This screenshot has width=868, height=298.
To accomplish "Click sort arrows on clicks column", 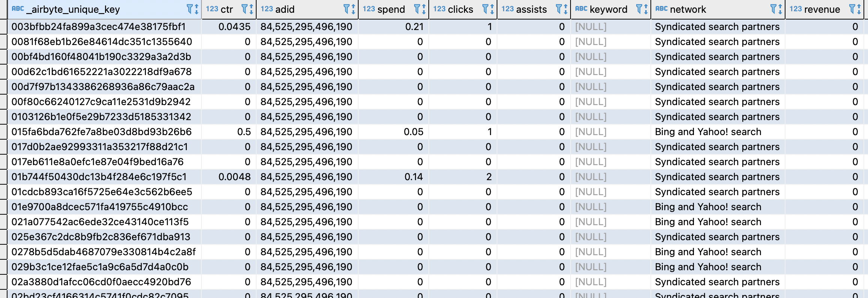I will [491, 9].
